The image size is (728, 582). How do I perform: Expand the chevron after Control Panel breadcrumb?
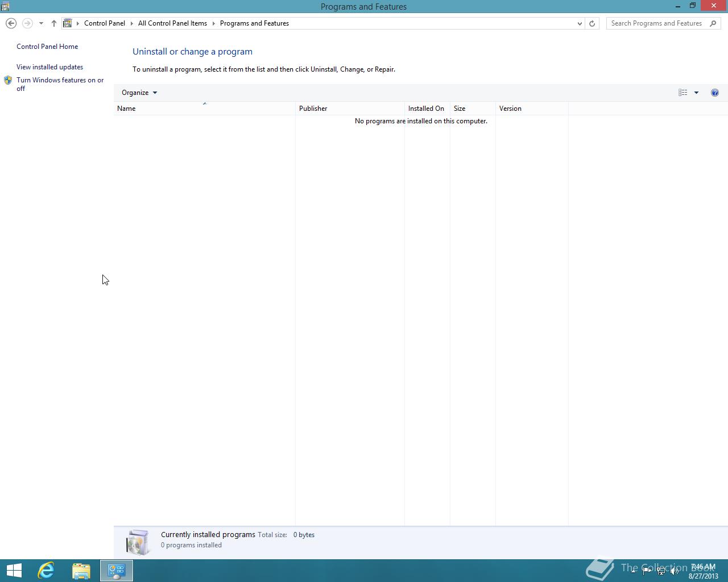pos(131,23)
